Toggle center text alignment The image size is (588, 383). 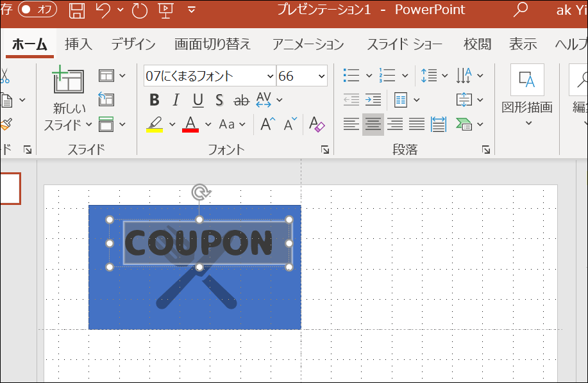tap(373, 124)
